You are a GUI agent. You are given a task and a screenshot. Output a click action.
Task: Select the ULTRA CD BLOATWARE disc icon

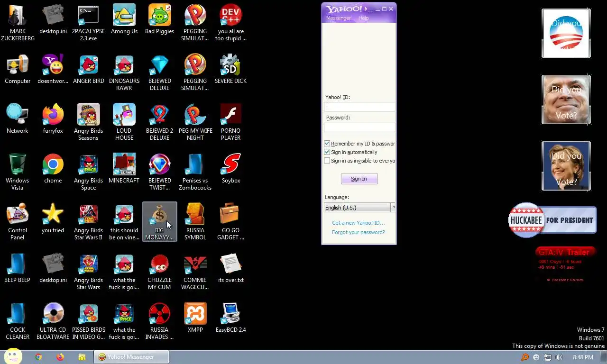tap(53, 321)
